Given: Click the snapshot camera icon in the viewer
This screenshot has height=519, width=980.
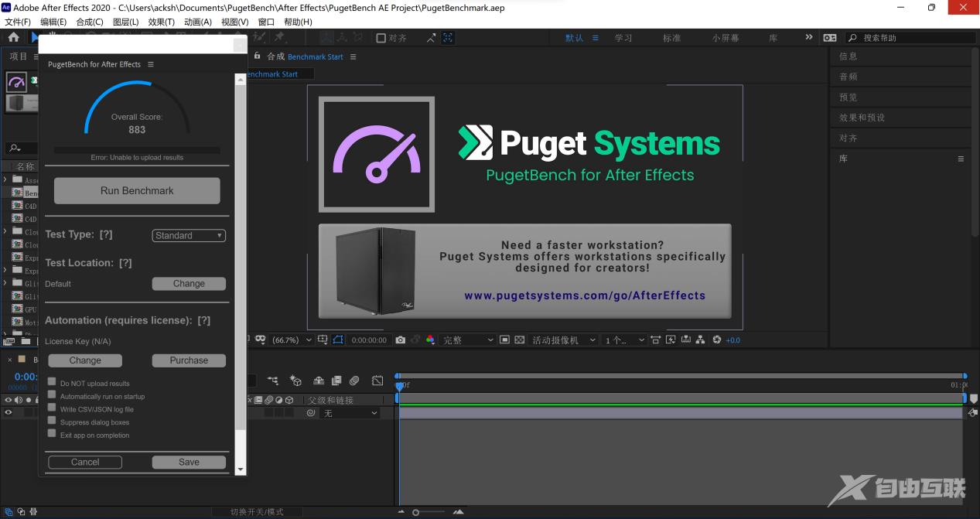Looking at the screenshot, I should (x=400, y=340).
